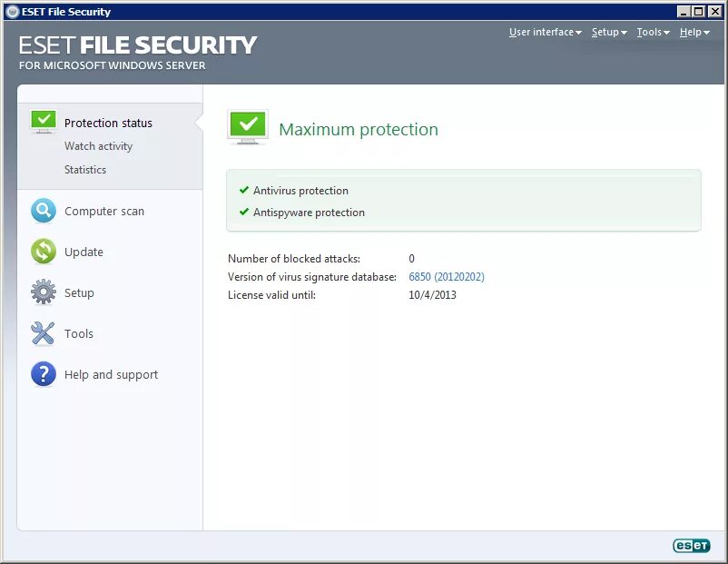Expand the Setup dropdown in the top bar
Screen dimensions: 728x564
[x=607, y=32]
